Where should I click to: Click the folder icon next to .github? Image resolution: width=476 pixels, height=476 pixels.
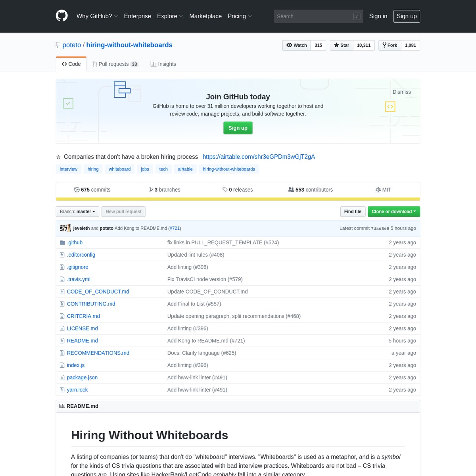pyautogui.click(x=62, y=242)
